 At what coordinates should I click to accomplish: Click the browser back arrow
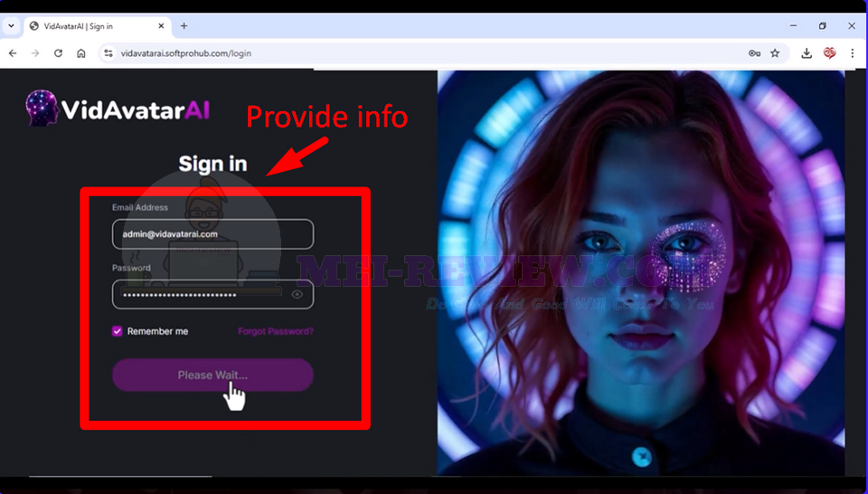(13, 53)
